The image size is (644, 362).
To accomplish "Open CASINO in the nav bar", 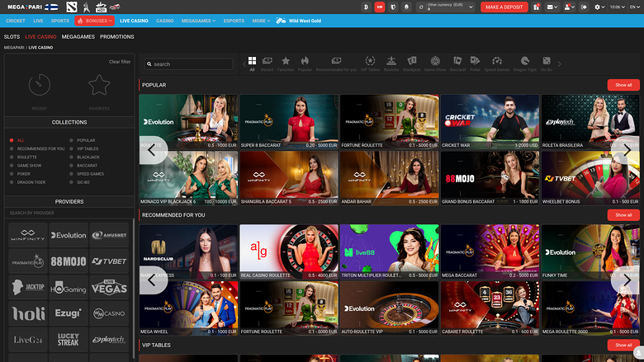I will (x=164, y=21).
